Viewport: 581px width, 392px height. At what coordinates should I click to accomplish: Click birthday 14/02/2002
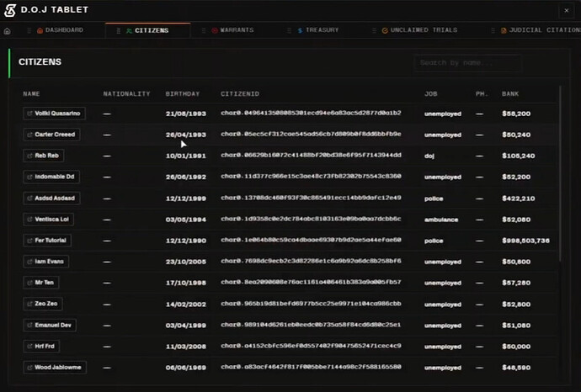click(x=185, y=305)
